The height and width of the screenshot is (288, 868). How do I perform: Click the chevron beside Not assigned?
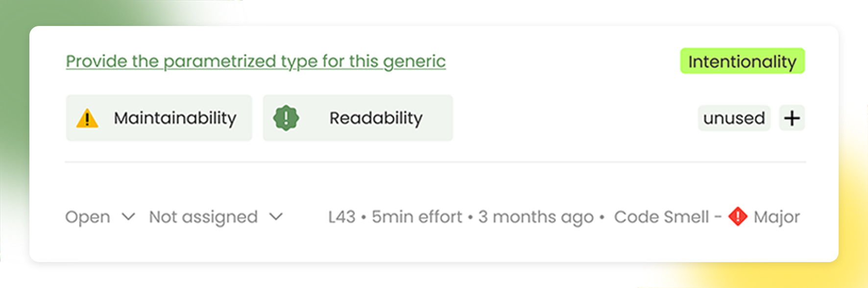tap(276, 216)
